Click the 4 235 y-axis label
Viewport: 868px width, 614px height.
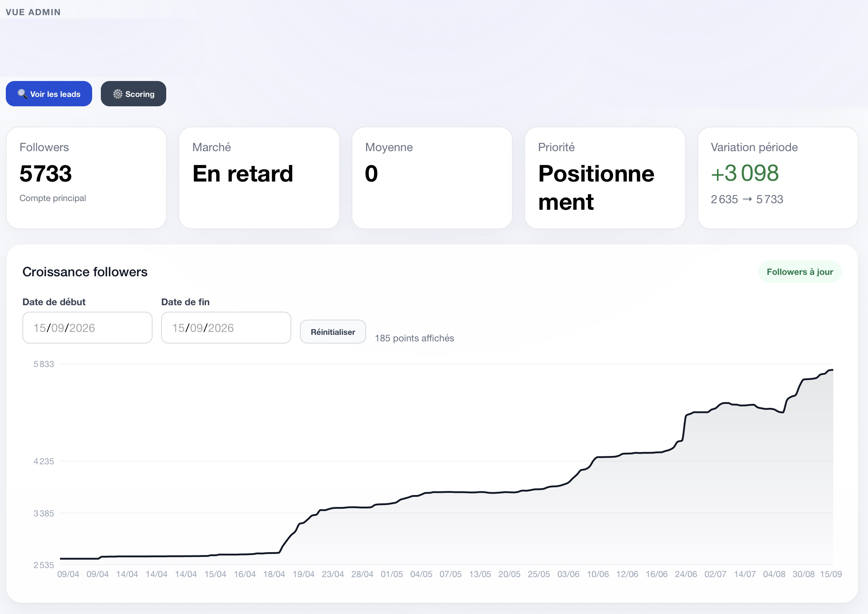(44, 461)
